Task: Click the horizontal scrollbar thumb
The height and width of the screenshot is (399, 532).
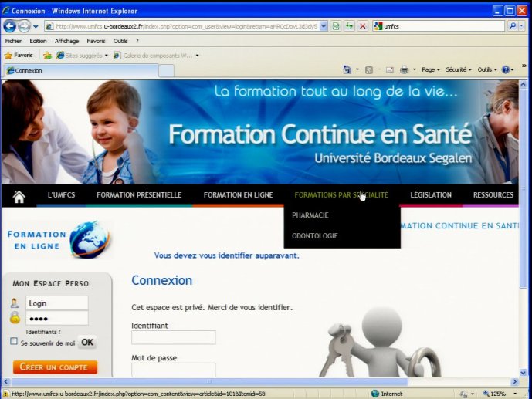Action: pyautogui.click(x=210, y=382)
